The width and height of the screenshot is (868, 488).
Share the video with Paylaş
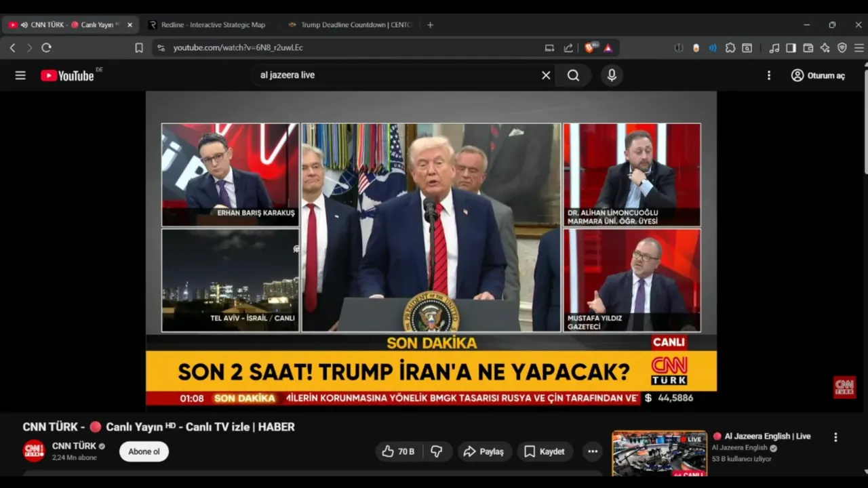click(484, 451)
